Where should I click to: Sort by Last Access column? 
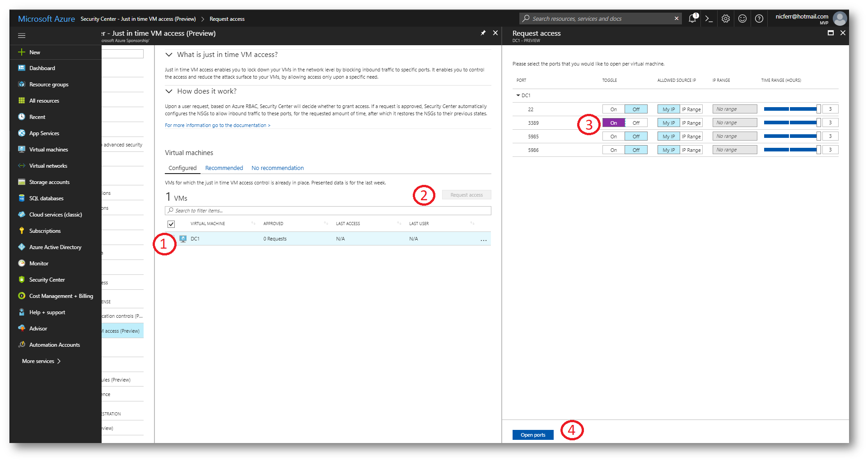(348, 224)
